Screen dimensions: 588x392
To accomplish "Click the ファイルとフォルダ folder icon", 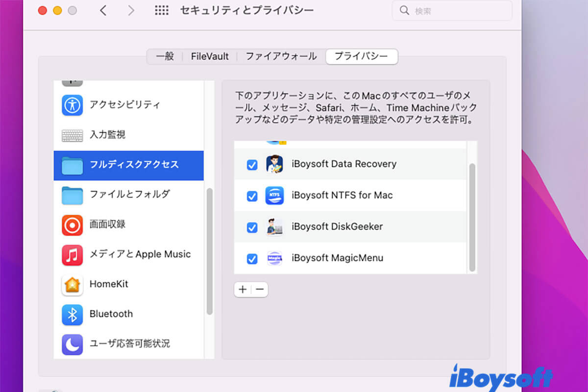I will click(72, 195).
